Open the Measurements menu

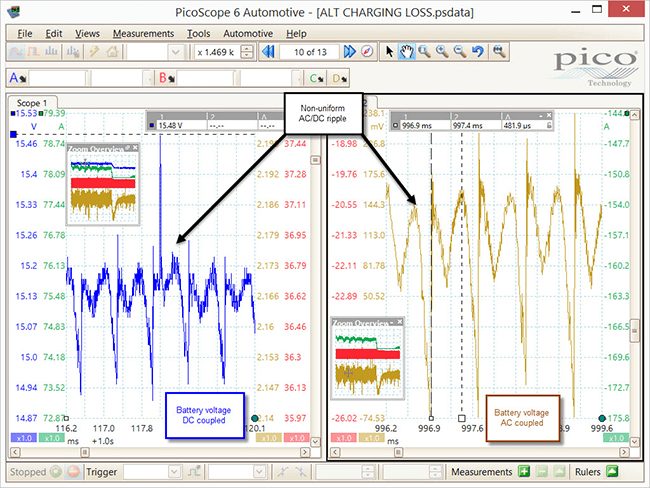143,34
